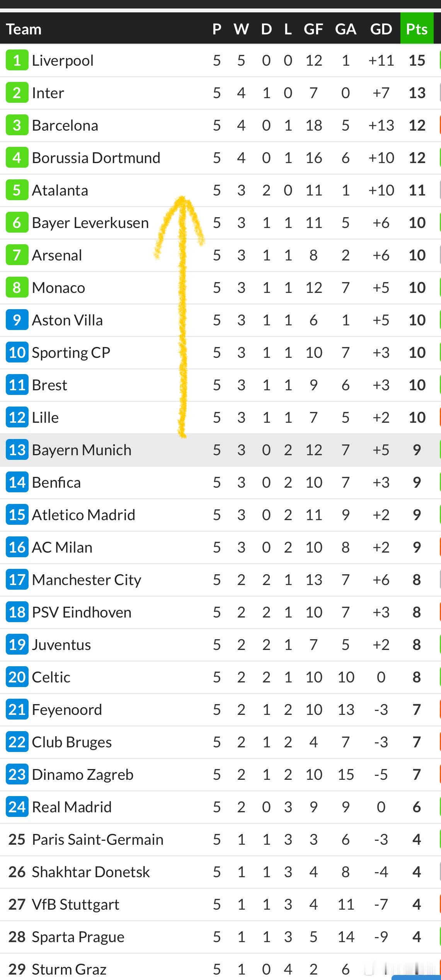This screenshot has width=441, height=980.
Task: Open the Atletico Madrid team link
Action: 83,515
